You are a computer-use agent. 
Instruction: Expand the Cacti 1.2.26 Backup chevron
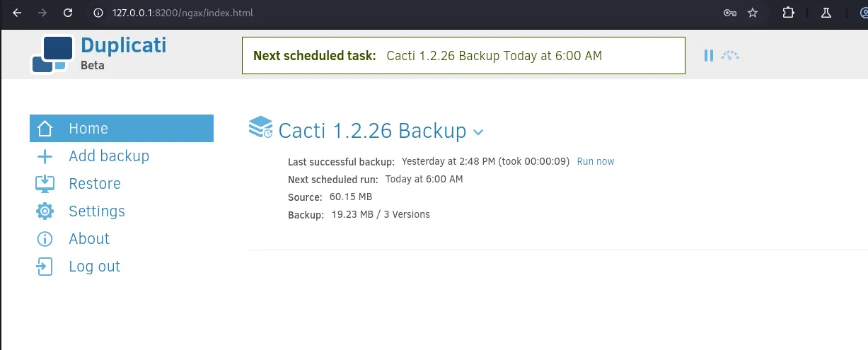[x=478, y=132]
